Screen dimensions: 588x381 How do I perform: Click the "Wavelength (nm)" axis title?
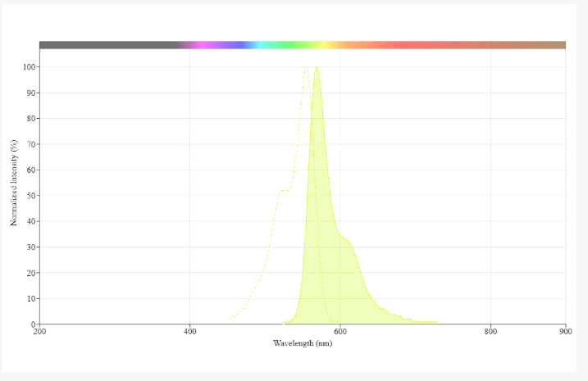(x=303, y=342)
